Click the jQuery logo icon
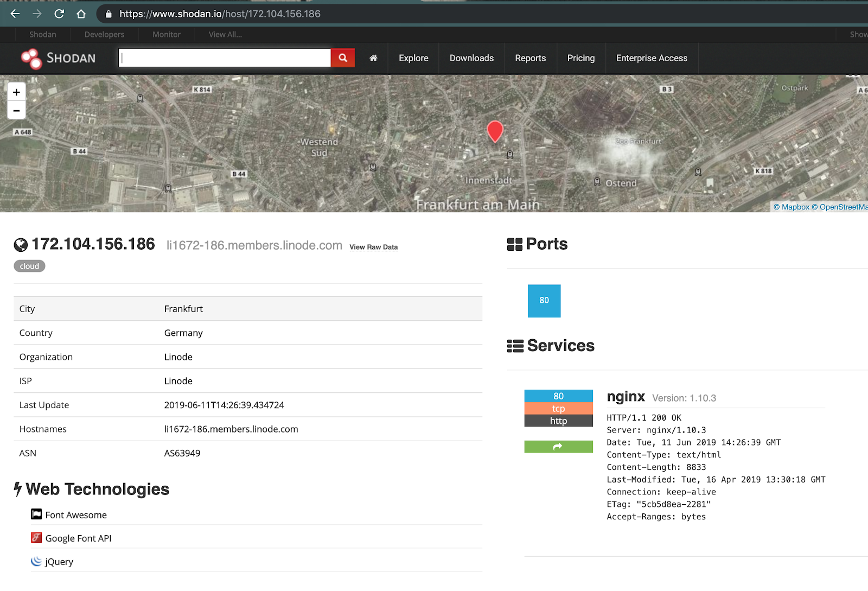Viewport: 868px width, 591px height. click(x=36, y=561)
